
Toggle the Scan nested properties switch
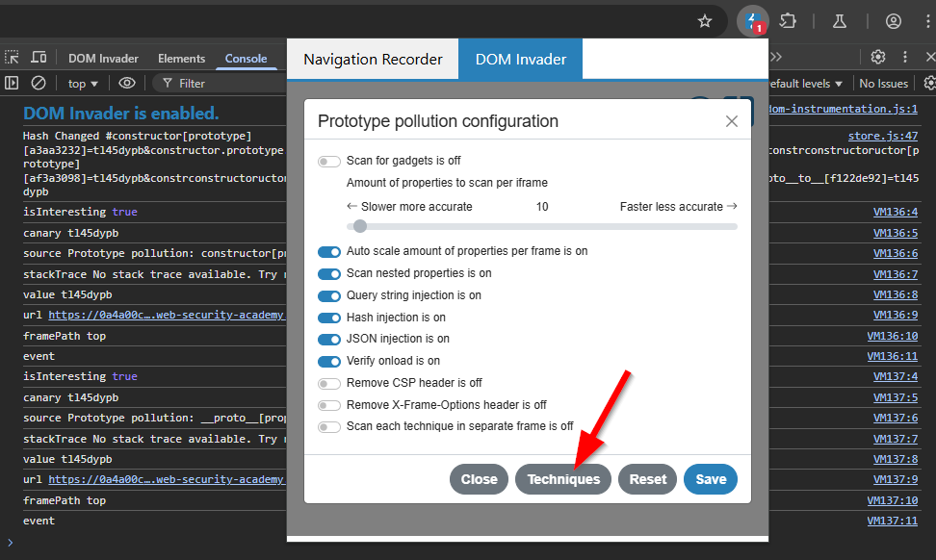pyautogui.click(x=329, y=273)
